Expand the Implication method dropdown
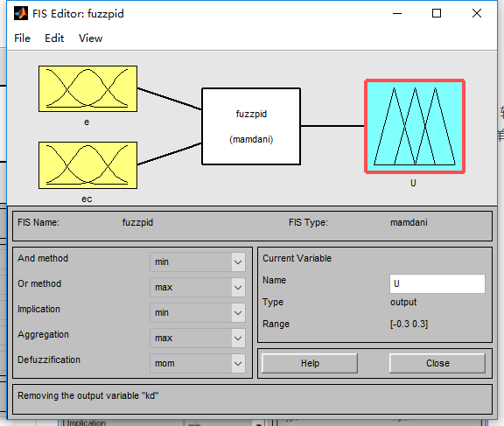The width and height of the screenshot is (504, 426). [198, 312]
